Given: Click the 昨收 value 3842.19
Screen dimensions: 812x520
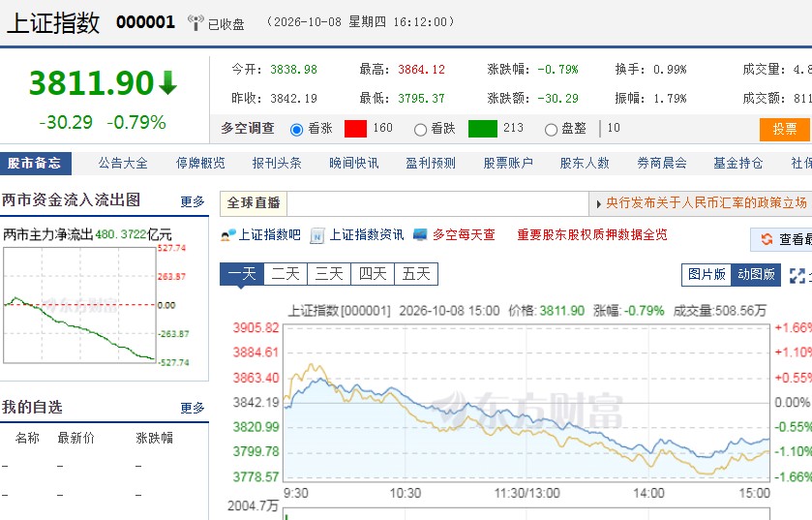Looking at the screenshot, I should [293, 99].
